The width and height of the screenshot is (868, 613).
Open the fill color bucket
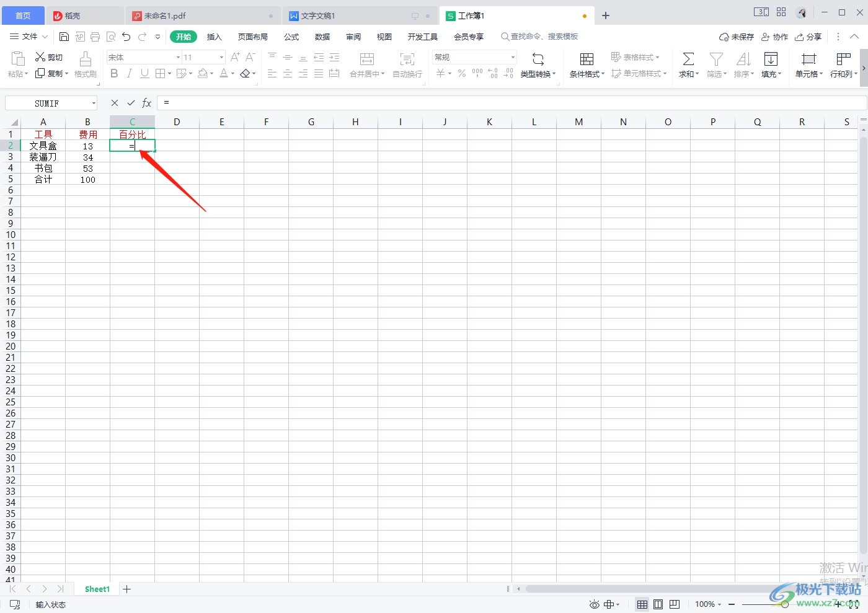(x=203, y=73)
